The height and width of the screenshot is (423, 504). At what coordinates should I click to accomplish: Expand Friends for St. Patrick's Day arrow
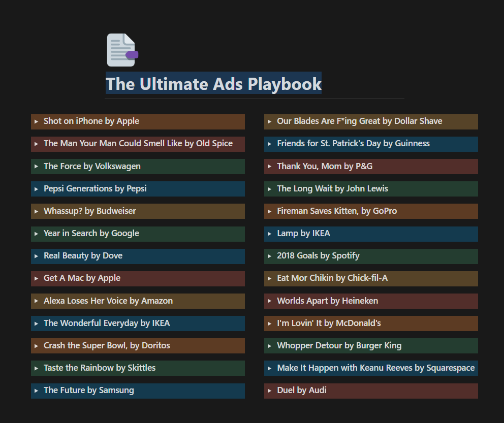[270, 144]
